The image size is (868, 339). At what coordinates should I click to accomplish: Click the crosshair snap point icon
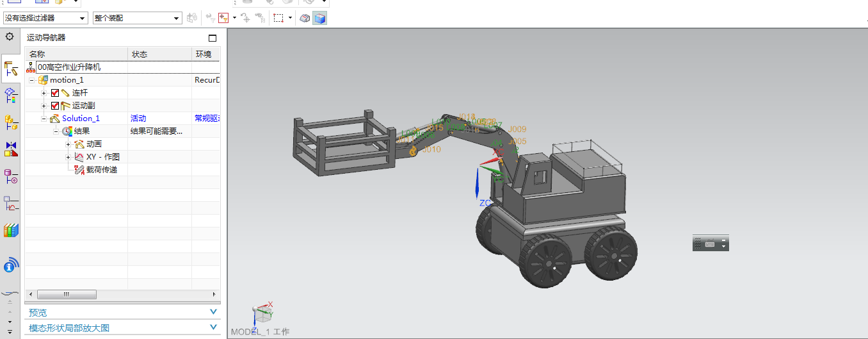pyautogui.click(x=245, y=18)
